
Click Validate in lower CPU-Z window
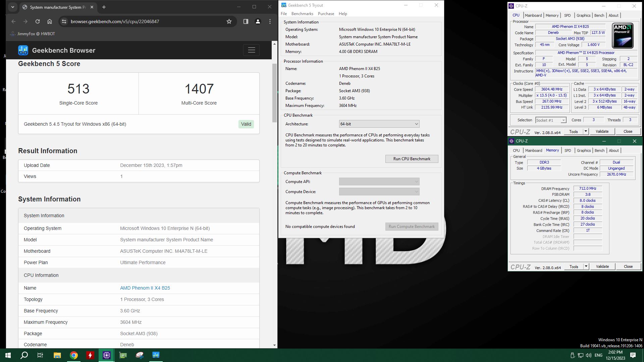pos(602,266)
